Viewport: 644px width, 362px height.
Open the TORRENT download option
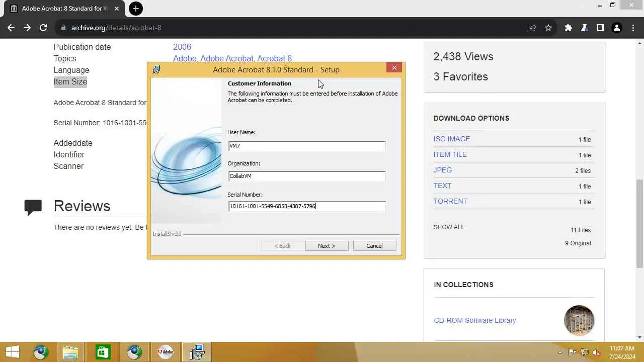pos(450,201)
